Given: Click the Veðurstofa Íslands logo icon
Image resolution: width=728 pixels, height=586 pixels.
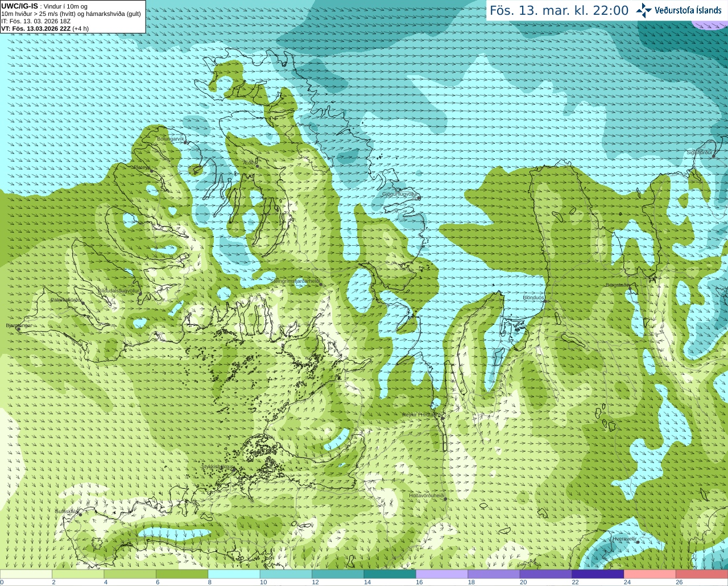Looking at the screenshot, I should tap(643, 10).
